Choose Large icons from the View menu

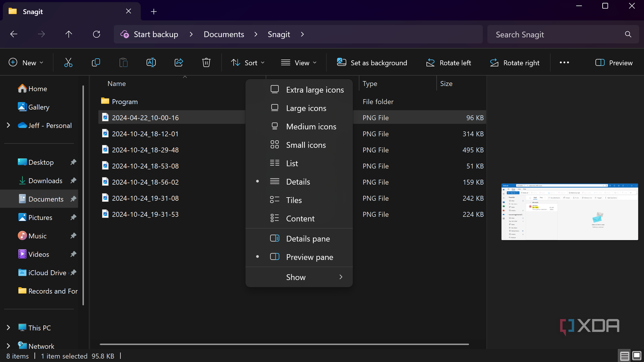pyautogui.click(x=306, y=108)
